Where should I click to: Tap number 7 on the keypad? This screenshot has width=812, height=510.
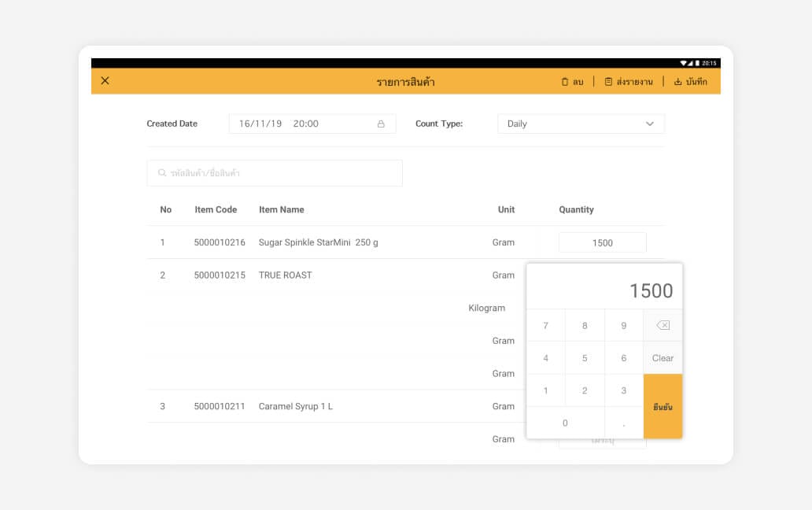click(546, 326)
